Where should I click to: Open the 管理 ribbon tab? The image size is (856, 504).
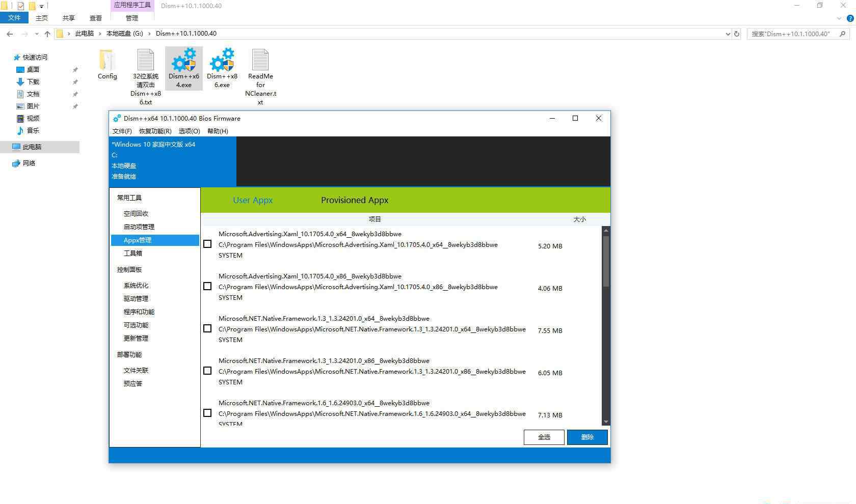pos(132,18)
